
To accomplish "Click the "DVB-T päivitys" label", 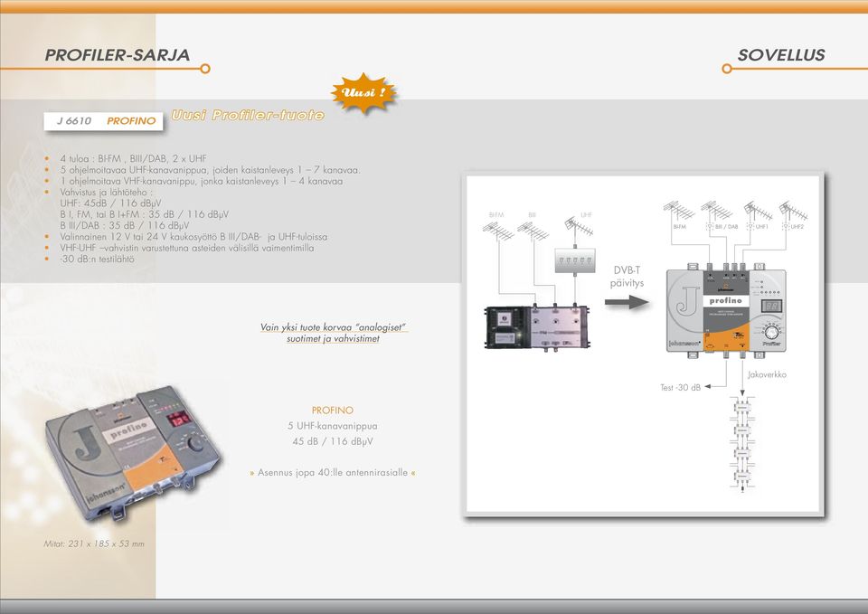I will pyautogui.click(x=627, y=277).
